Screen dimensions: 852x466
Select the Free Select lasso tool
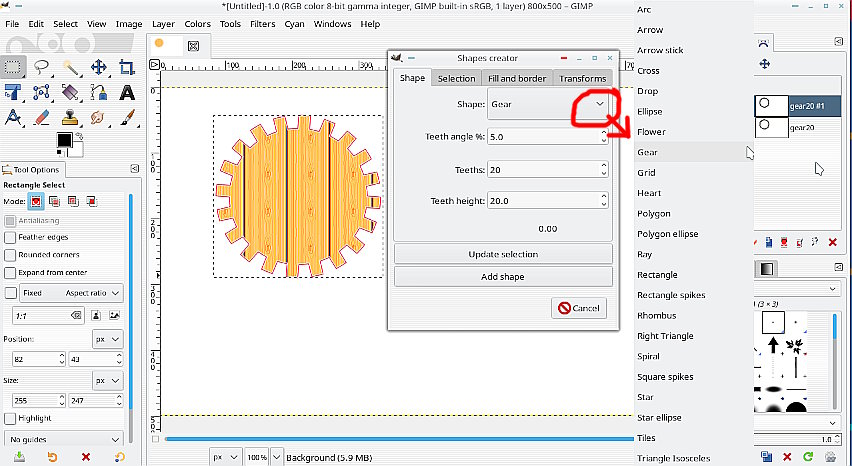(x=42, y=67)
